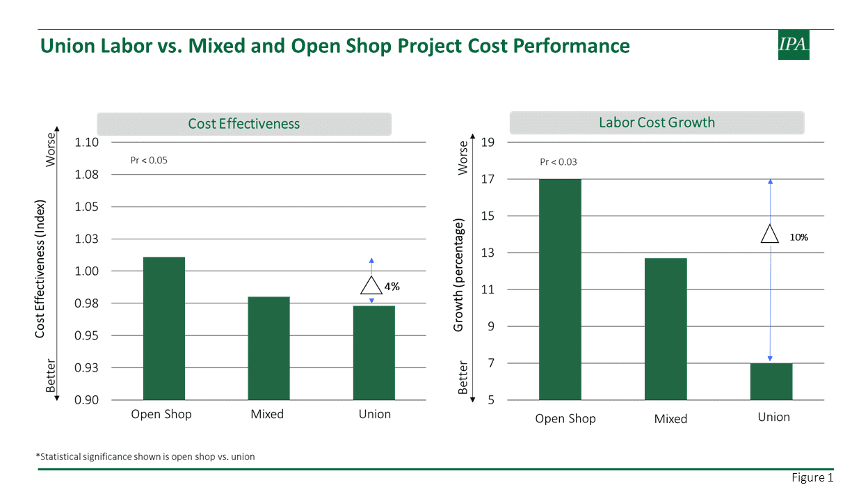Pick the Union bar in Cost Effectiveness chart

click(x=374, y=353)
